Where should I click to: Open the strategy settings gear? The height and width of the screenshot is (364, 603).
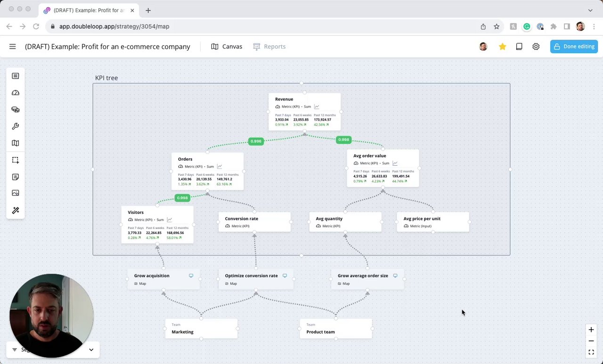point(536,47)
